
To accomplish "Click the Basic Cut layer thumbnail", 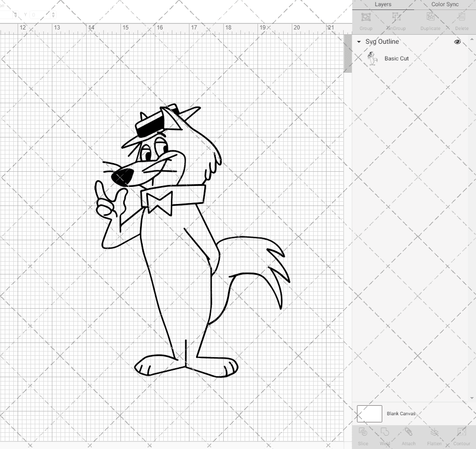I will (x=373, y=59).
